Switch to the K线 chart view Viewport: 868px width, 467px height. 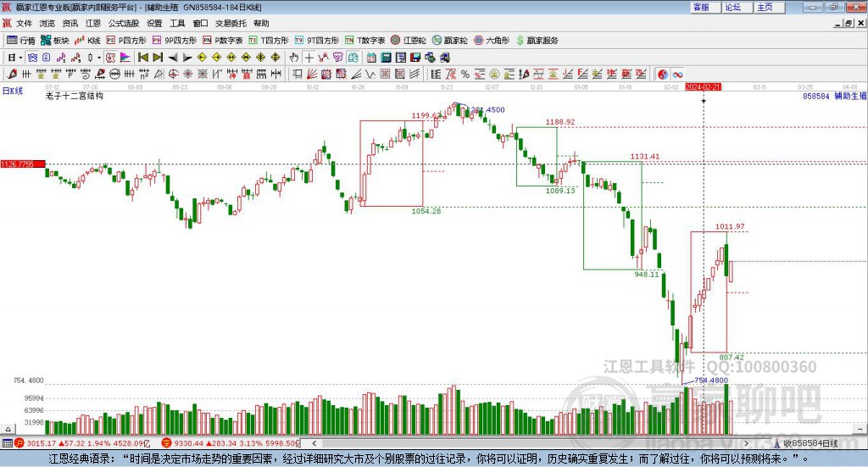point(87,41)
